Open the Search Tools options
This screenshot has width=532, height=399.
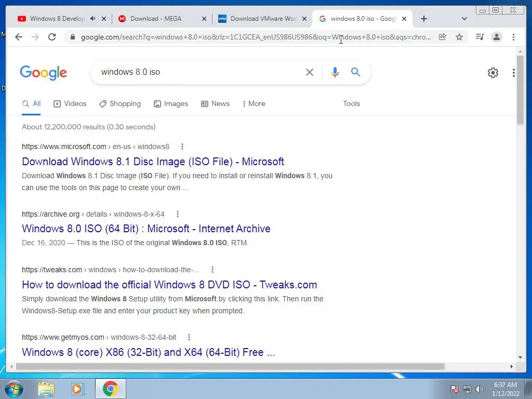tap(352, 104)
